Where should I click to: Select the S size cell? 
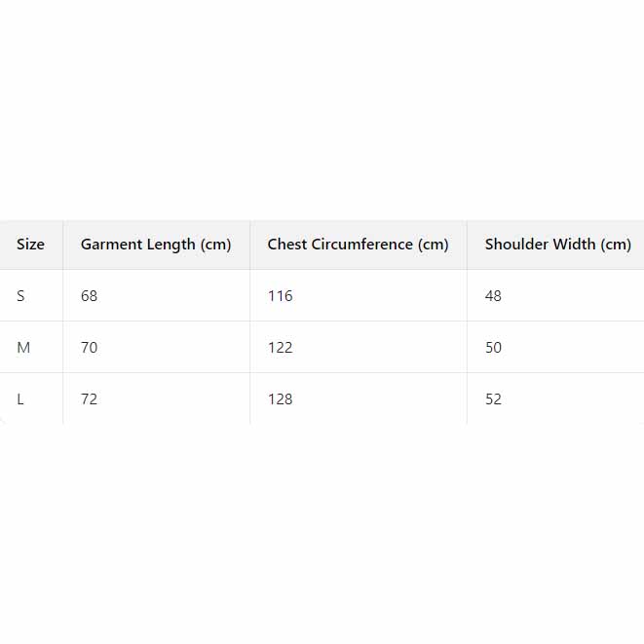tap(20, 296)
